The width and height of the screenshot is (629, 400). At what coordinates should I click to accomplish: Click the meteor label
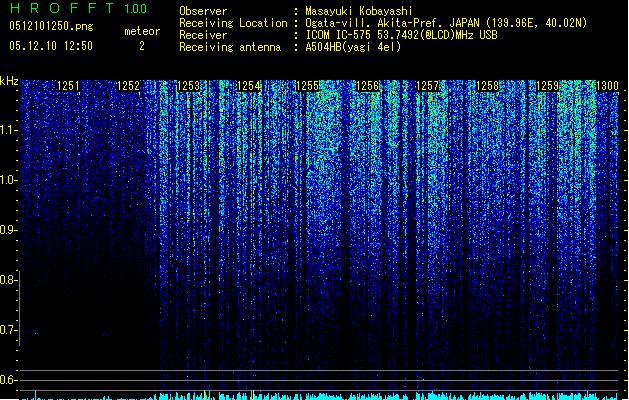point(142,31)
